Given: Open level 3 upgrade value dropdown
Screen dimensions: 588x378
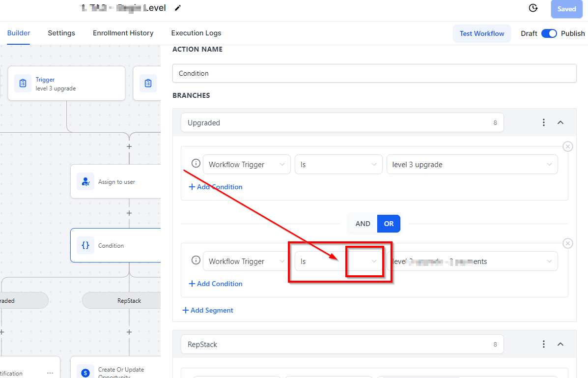Looking at the screenshot, I should (x=472, y=164).
